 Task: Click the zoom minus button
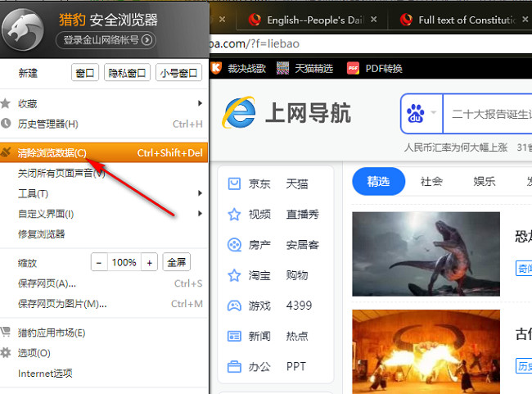(x=99, y=263)
